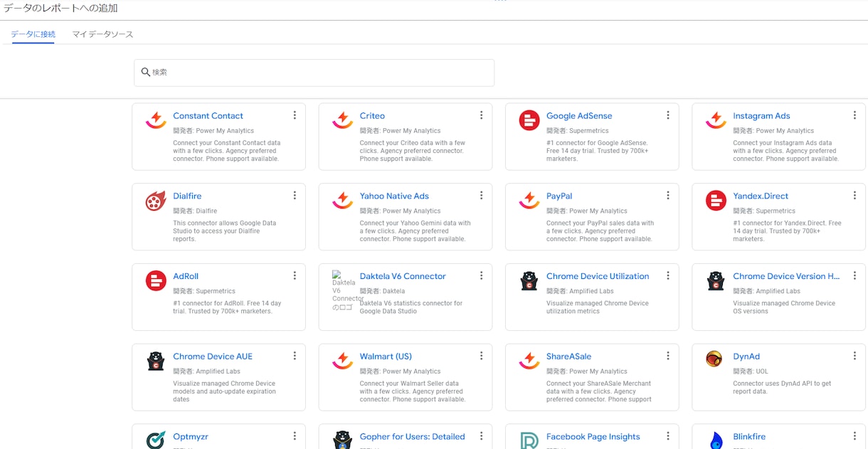
Task: Open the more options menu for DynAd
Action: click(x=854, y=356)
